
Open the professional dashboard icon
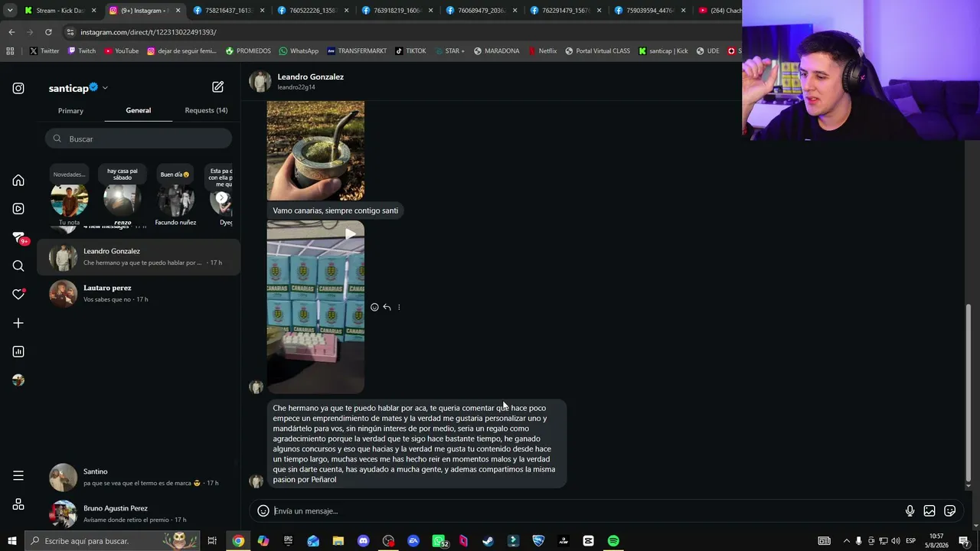pos(18,351)
